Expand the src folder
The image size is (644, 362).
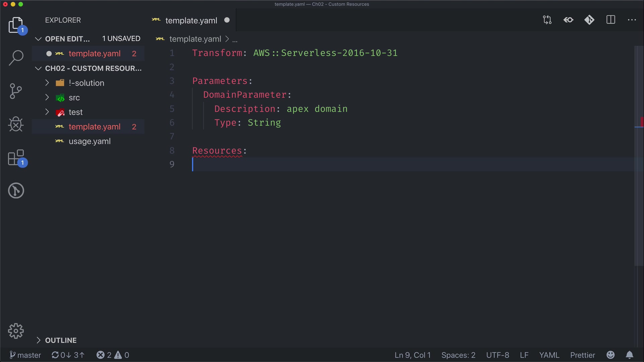pyautogui.click(x=74, y=98)
